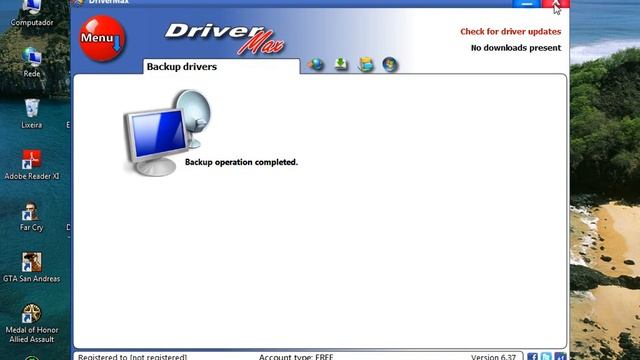Select the GTA San Andreas shortcut
Image resolution: width=640 pixels, height=360 pixels.
coord(32,267)
